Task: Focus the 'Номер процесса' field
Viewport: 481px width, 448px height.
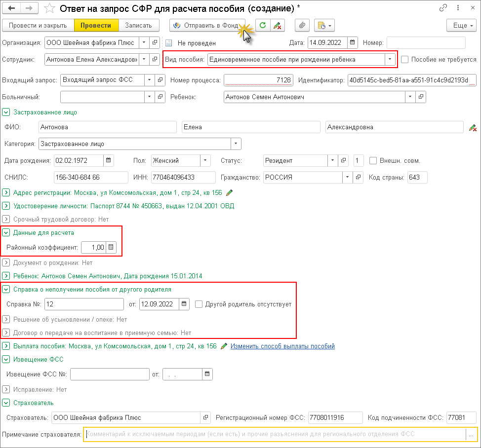Action: pos(258,80)
